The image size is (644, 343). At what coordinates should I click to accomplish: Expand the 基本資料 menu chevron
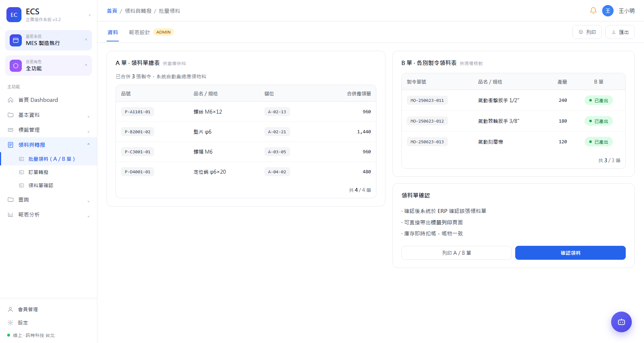[x=88, y=116]
